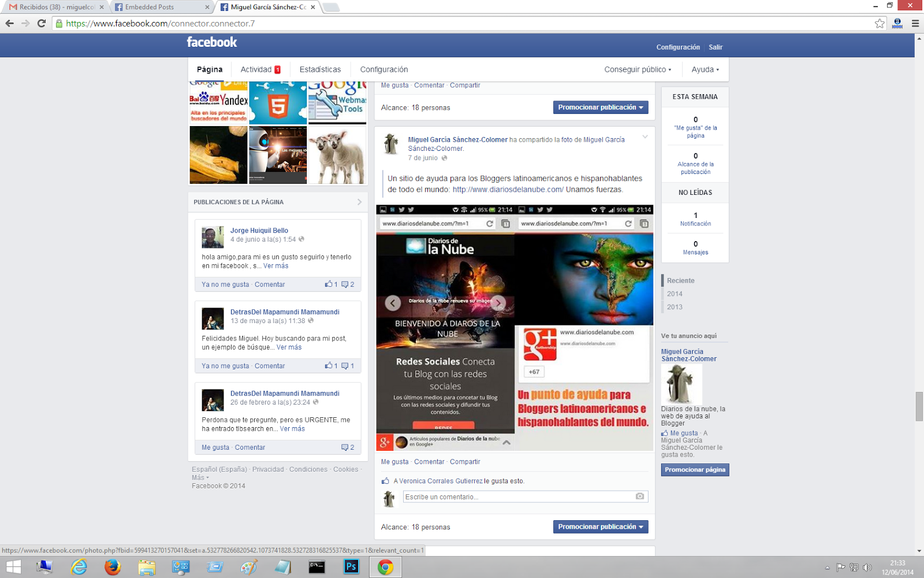The width and height of the screenshot is (924, 578).
Task: Open the page Configuración tab
Action: click(384, 69)
